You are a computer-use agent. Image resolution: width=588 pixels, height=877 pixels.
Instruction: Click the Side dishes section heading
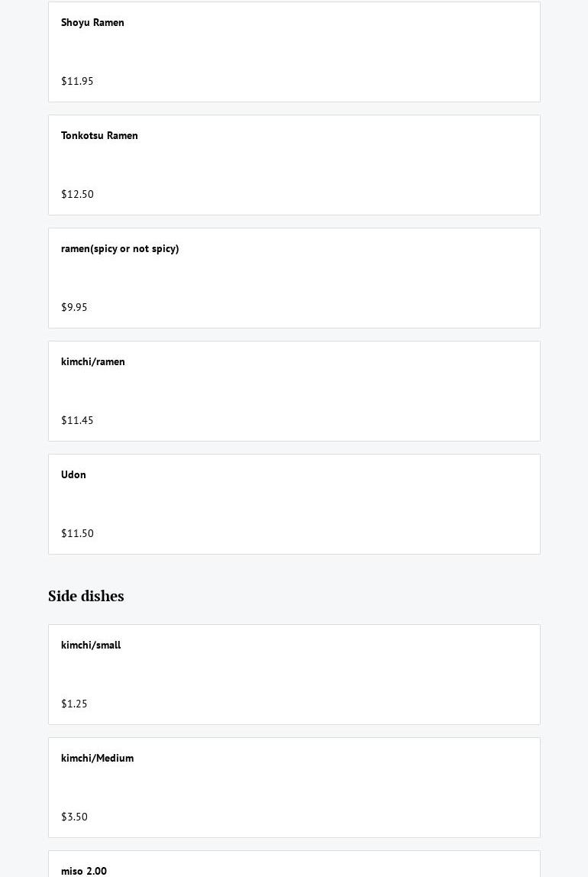(86, 596)
